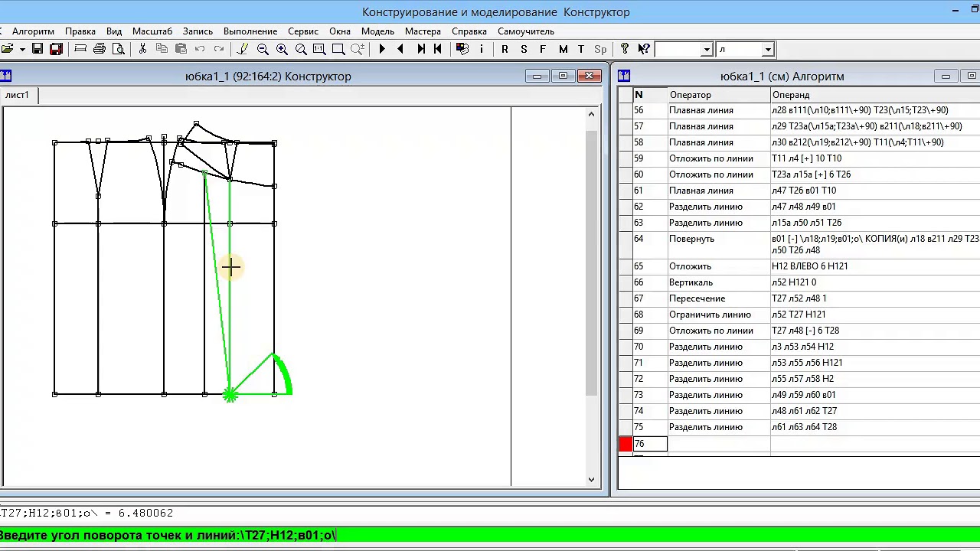Click the Copy icon
This screenshot has height=551, width=980.
[x=162, y=49]
